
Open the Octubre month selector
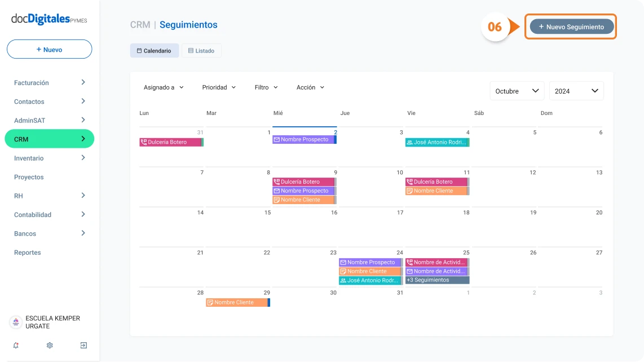click(517, 91)
